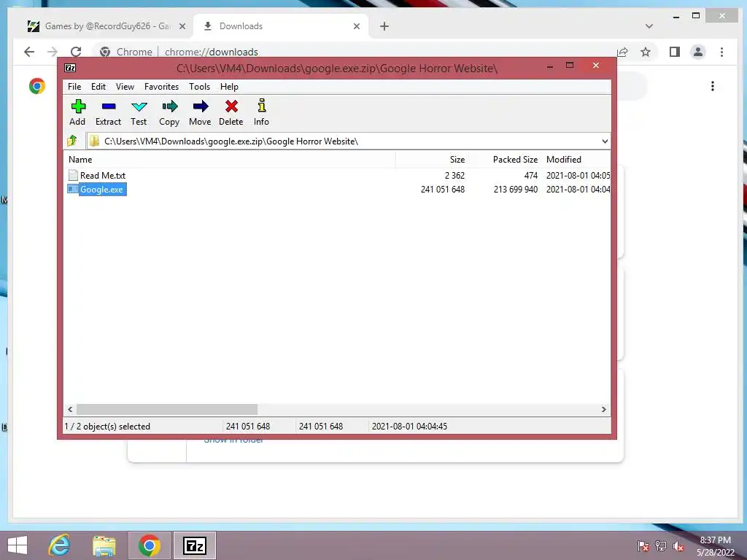The width and height of the screenshot is (747, 560).
Task: Share this page icon in Chrome
Action: pos(622,52)
